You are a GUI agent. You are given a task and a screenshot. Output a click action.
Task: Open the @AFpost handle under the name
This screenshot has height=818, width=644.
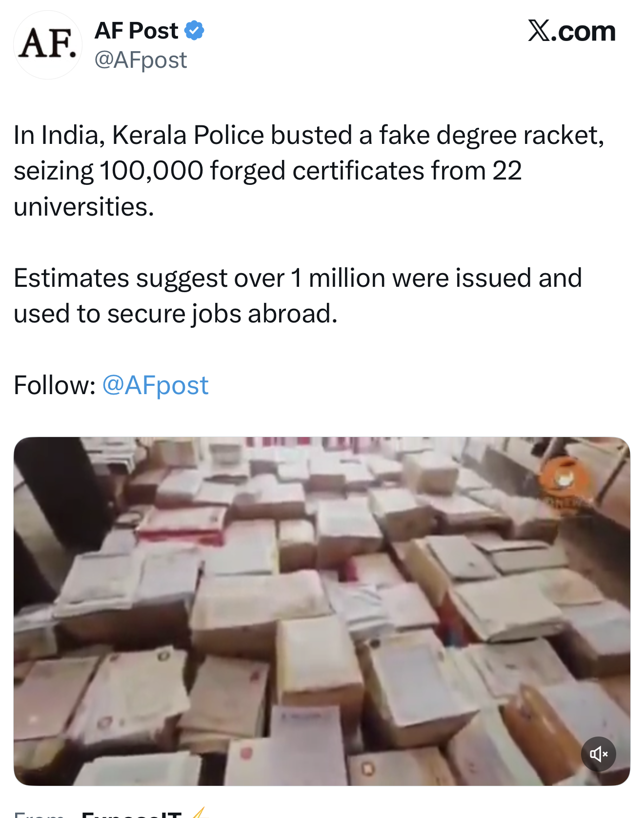coord(141,60)
